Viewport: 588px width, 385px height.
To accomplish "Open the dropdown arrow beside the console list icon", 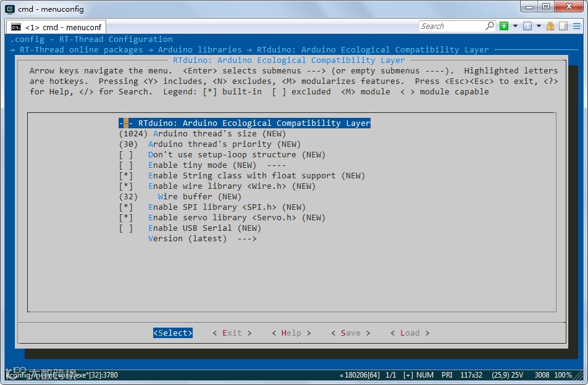I will [539, 26].
